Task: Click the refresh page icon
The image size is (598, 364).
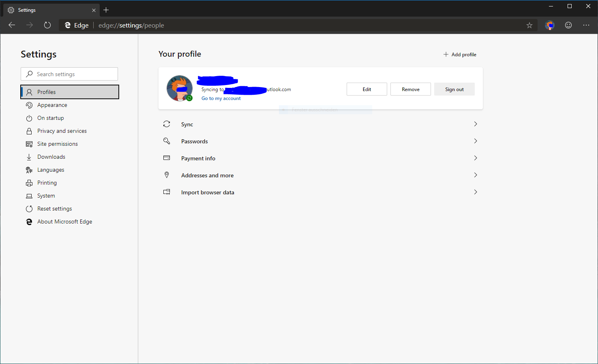Action: coord(47,25)
